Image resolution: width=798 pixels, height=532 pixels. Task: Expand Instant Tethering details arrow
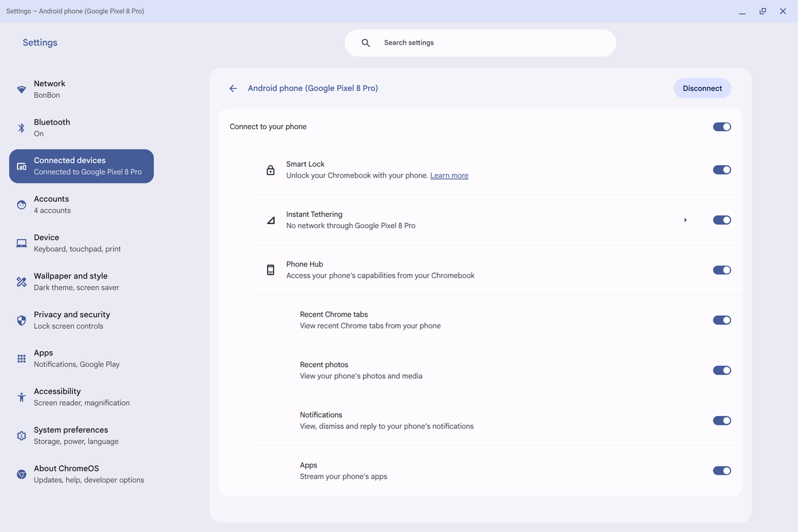(685, 220)
